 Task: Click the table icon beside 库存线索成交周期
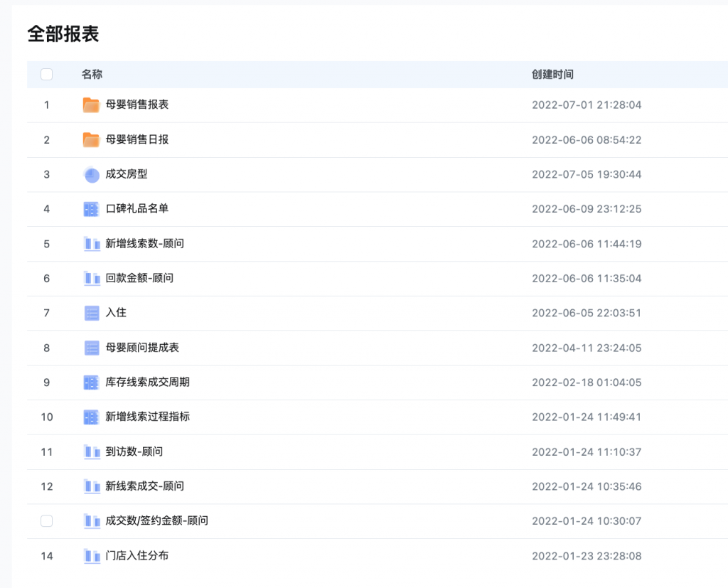[x=91, y=383]
